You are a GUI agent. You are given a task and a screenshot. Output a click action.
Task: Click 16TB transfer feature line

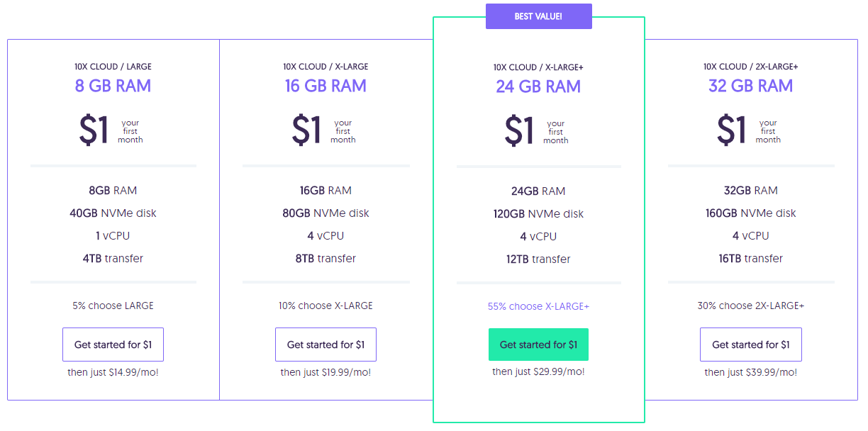[751, 258]
